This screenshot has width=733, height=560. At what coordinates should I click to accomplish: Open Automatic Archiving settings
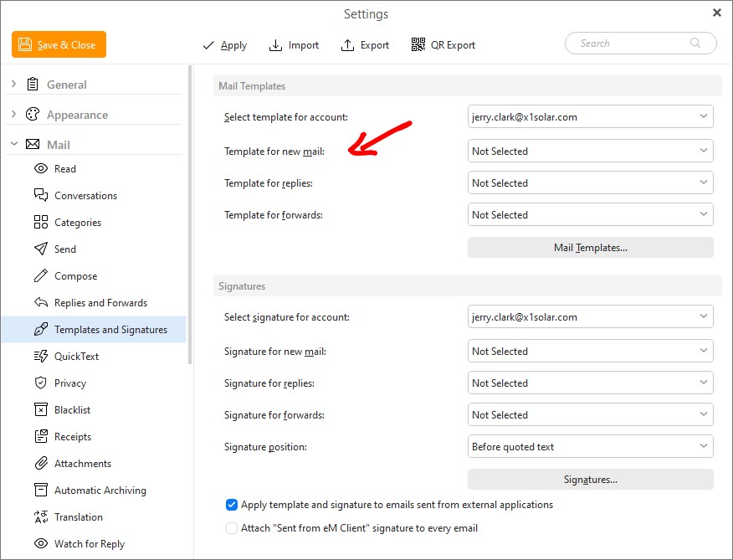pos(100,491)
